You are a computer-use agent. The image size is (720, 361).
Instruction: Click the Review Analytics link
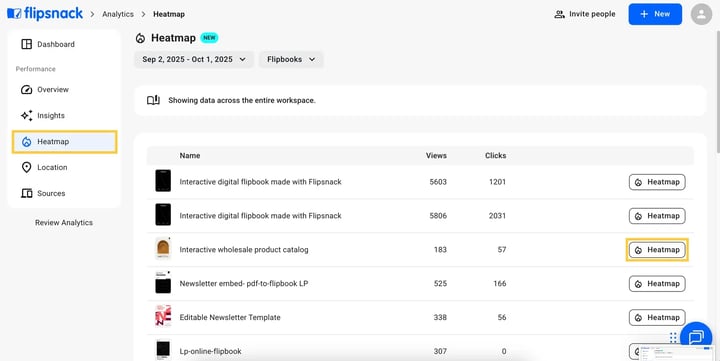64,222
